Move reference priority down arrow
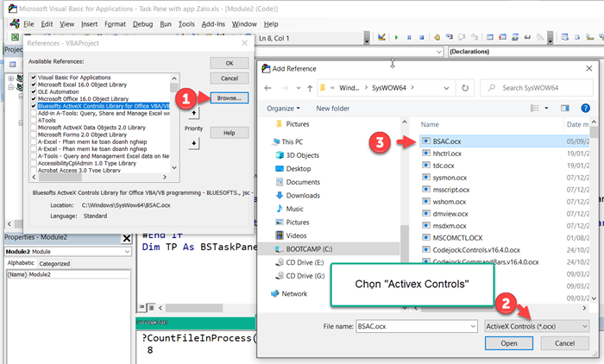Image resolution: width=604 pixels, height=364 pixels. click(194, 143)
